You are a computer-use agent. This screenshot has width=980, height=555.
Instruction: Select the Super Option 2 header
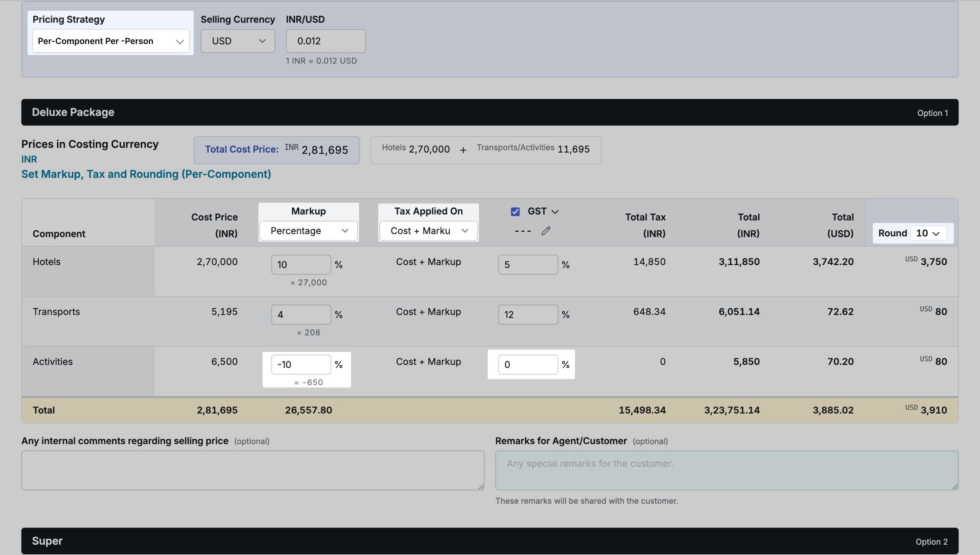click(x=489, y=541)
